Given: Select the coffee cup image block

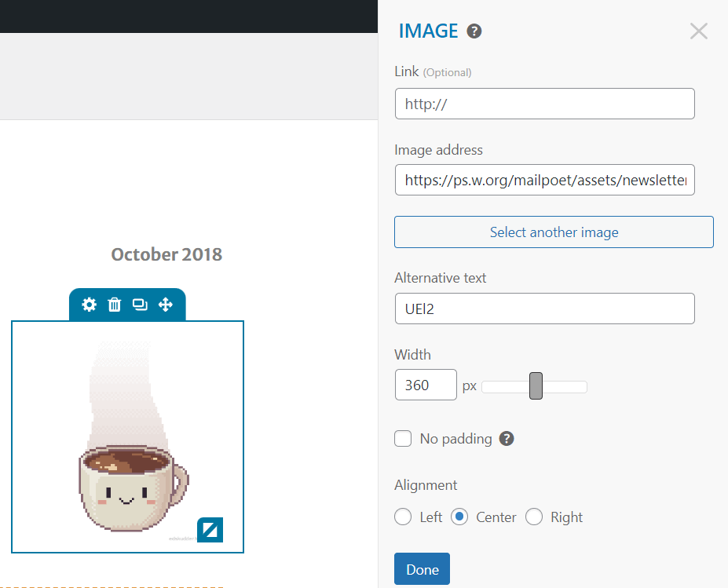Looking at the screenshot, I should coord(127,436).
